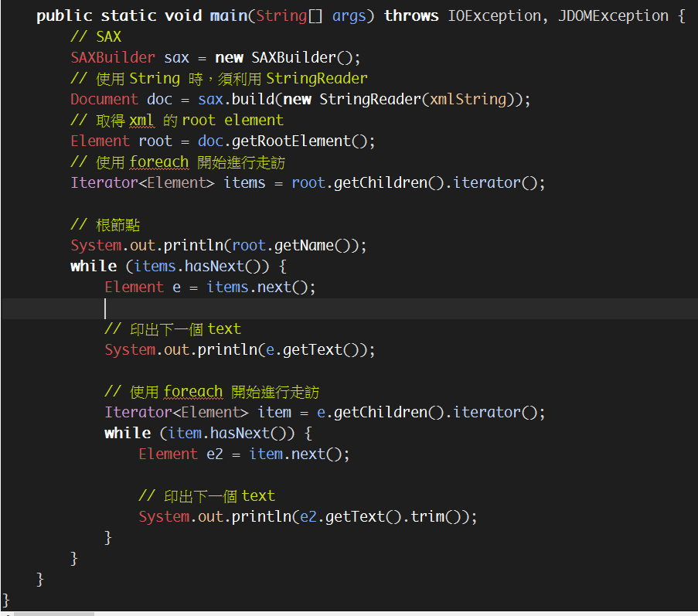Click the '// SAX' comment line

[x=96, y=37]
